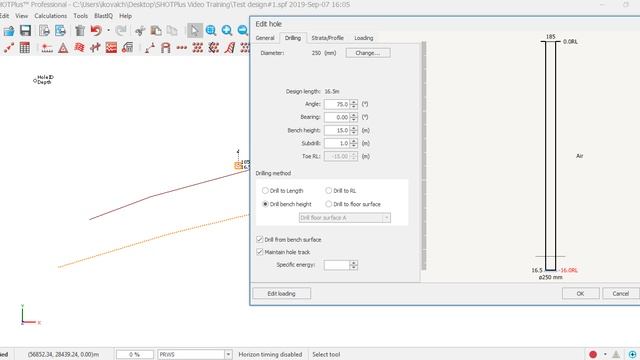Screen dimensions: 640x360
Task: Open a file with the folder icon
Action: (9, 31)
